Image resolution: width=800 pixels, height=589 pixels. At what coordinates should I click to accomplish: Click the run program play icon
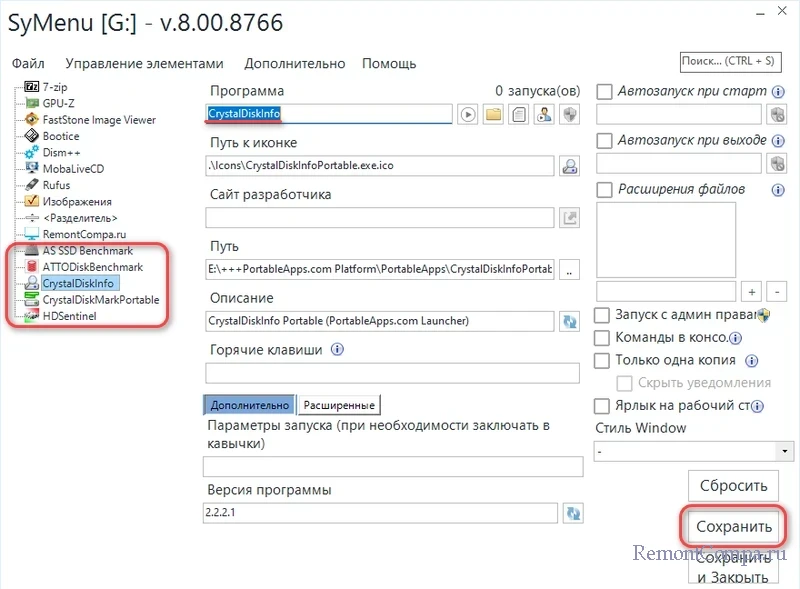tap(468, 115)
